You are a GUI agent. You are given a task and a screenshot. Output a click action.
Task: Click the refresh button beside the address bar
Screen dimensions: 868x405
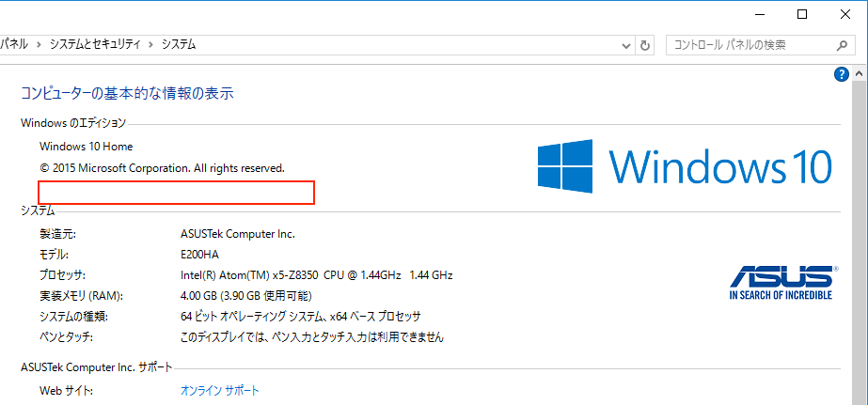pos(645,45)
